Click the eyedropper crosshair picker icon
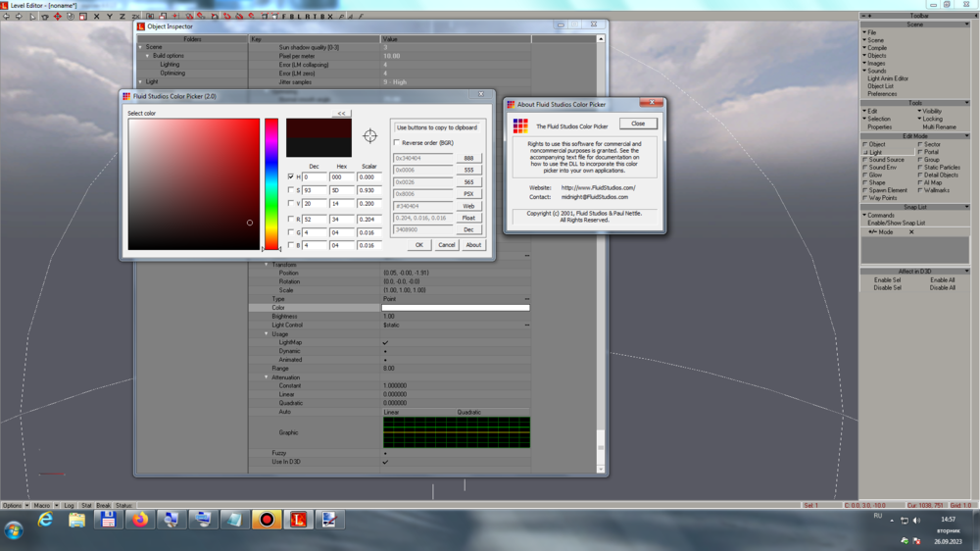Screen dimensions: 980x551 click(x=370, y=136)
